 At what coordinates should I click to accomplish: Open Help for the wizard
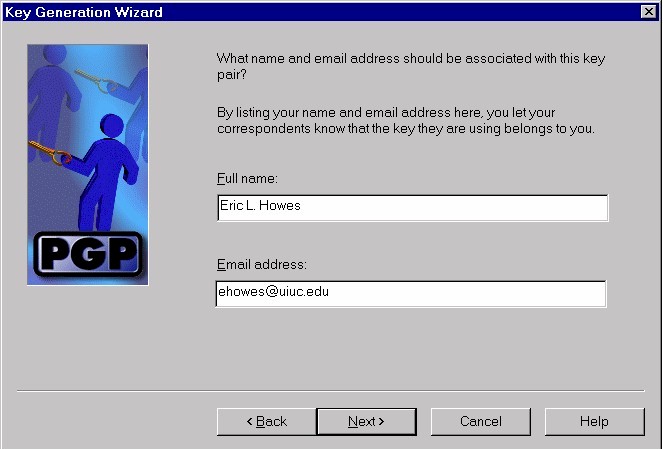tap(595, 422)
